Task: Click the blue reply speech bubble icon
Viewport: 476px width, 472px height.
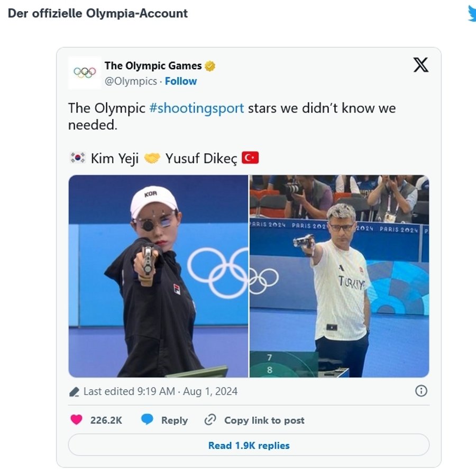Action: (148, 420)
